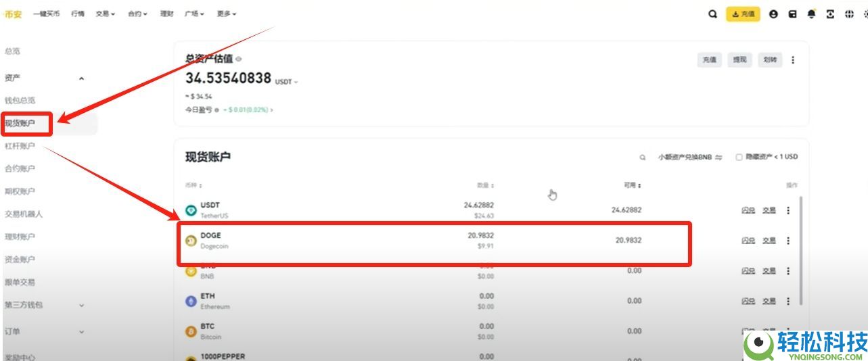The image size is (868, 361).
Task: Click the 提现 button
Action: click(739, 60)
